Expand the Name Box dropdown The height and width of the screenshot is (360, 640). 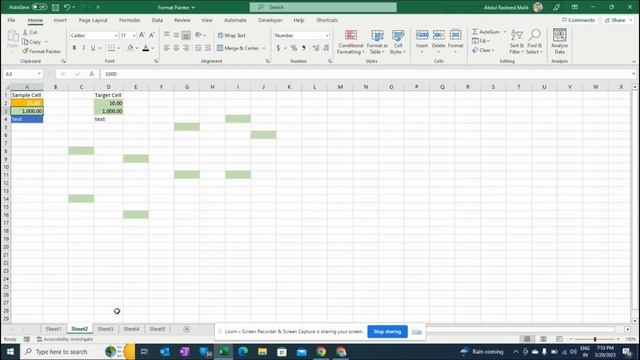(39, 74)
